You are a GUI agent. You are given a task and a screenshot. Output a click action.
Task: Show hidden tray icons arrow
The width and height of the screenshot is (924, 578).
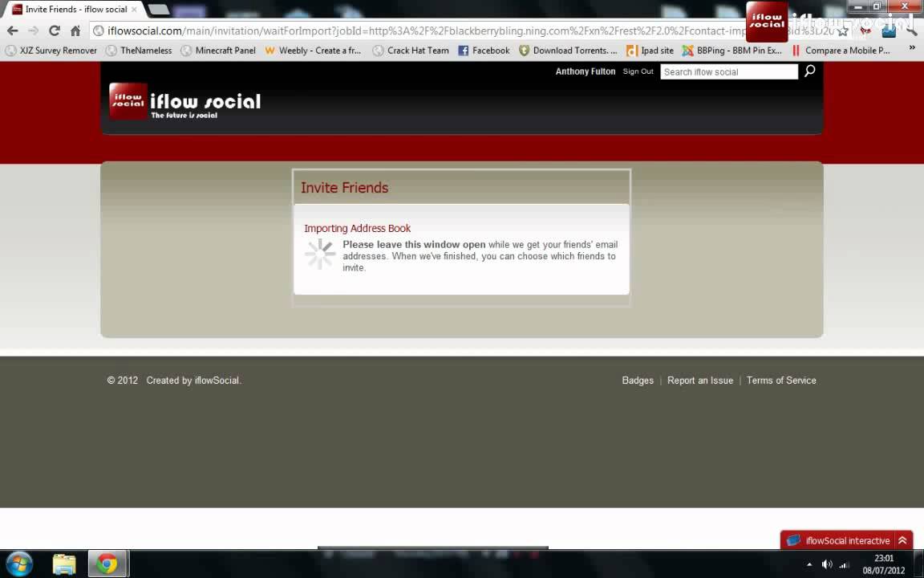[x=809, y=564]
